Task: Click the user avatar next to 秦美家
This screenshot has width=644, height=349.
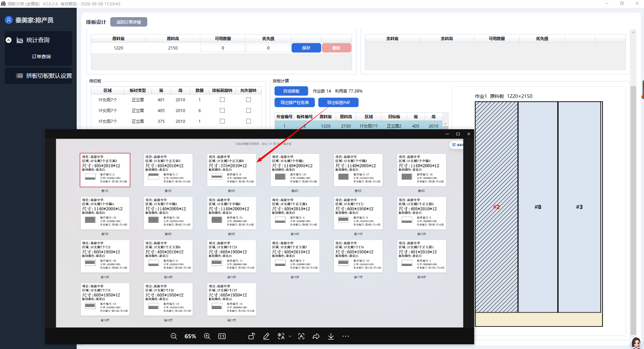Action: (9, 20)
